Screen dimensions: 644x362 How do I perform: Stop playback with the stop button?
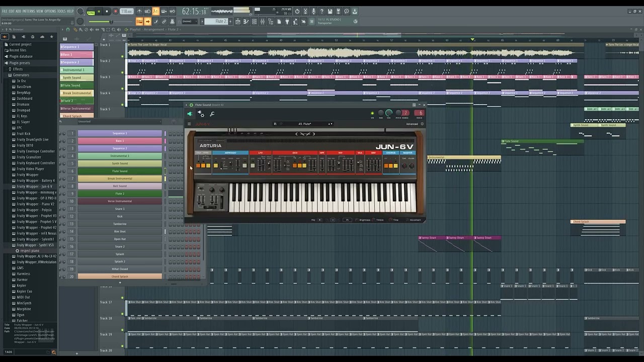coord(107,11)
